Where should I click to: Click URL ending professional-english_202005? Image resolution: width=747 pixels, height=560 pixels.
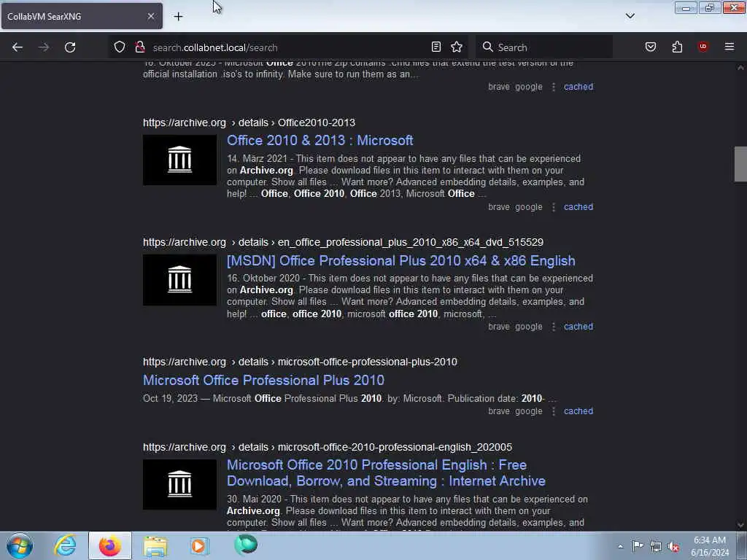328,447
